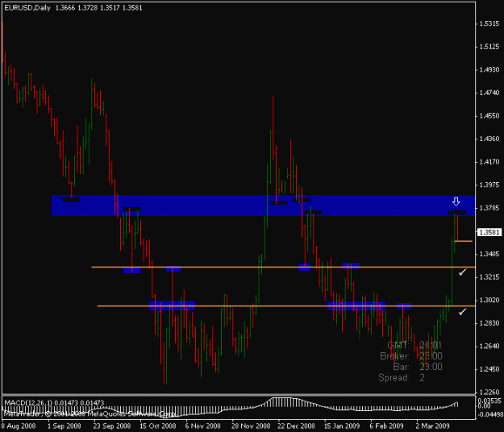This screenshot has width=504, height=432.
Task: Click the Spread: 2 label
Action: click(402, 377)
